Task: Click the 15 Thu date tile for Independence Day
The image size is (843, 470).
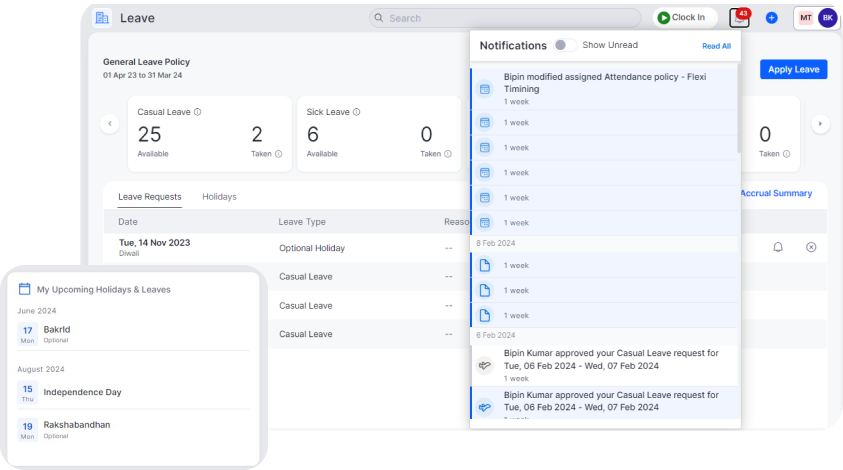Action: coord(27,393)
